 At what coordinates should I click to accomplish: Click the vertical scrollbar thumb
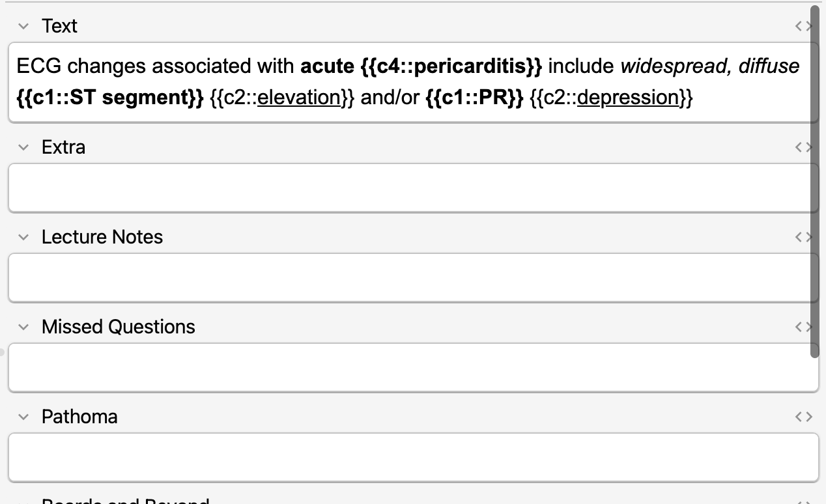(x=814, y=181)
